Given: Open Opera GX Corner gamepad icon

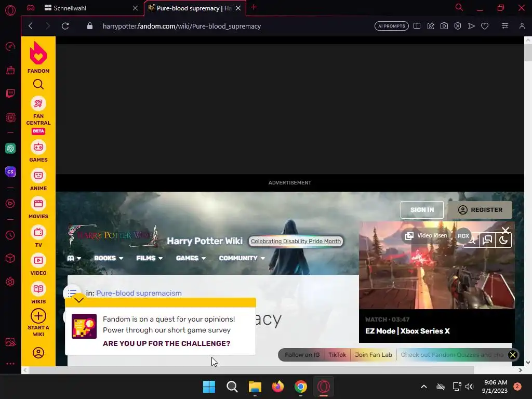Looking at the screenshot, I should (x=31, y=8).
